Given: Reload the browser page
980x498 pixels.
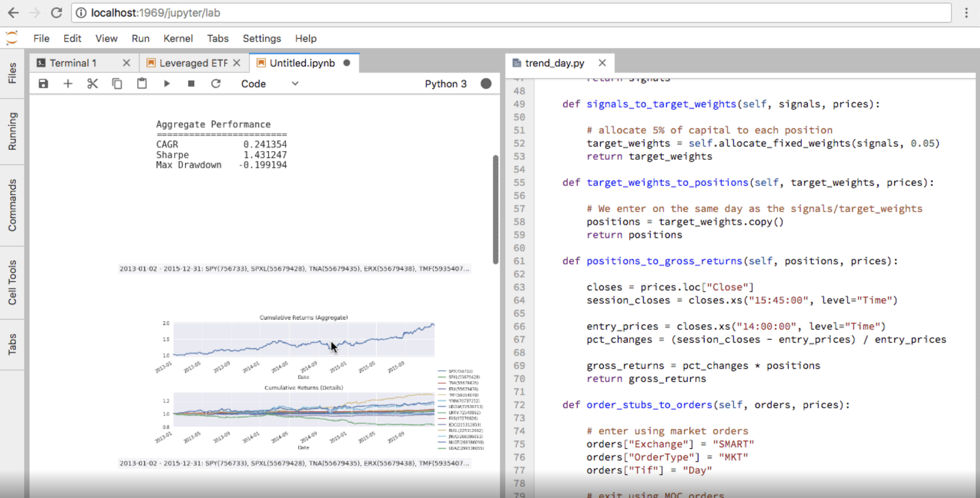Looking at the screenshot, I should tap(56, 13).
